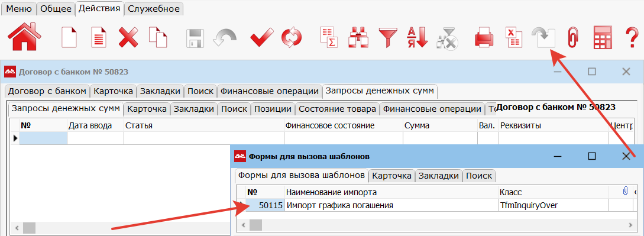The height and width of the screenshot is (236, 644).
Task: Select inner Запросы денежных сумм tab
Action: 66,108
